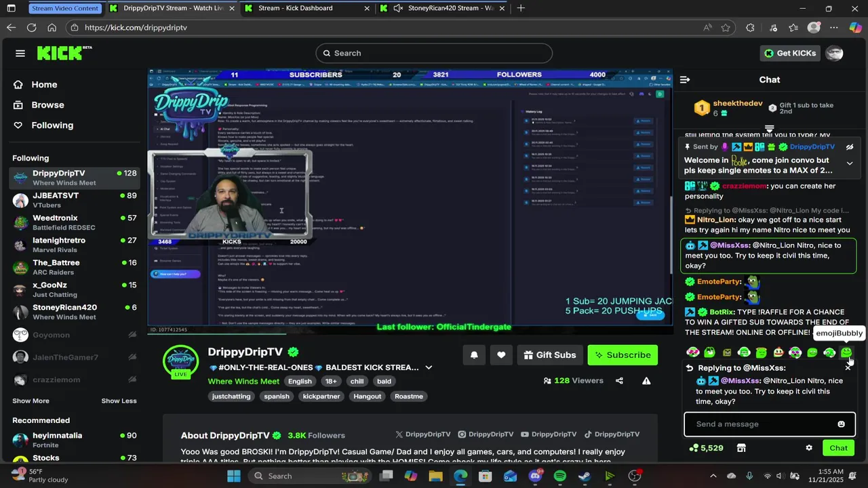Add this page to favorites star

tap(726, 28)
